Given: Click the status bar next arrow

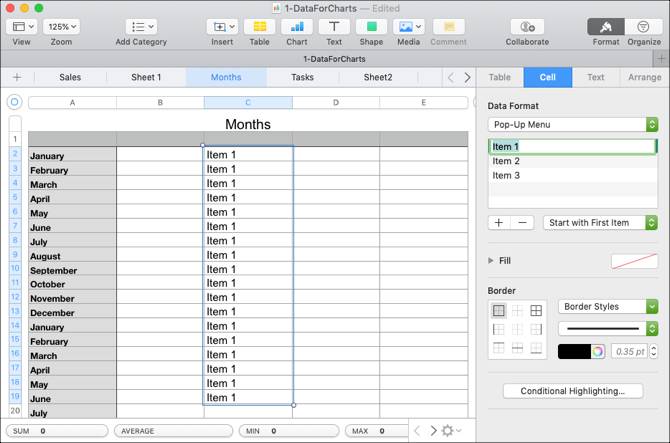Looking at the screenshot, I should pyautogui.click(x=433, y=431).
